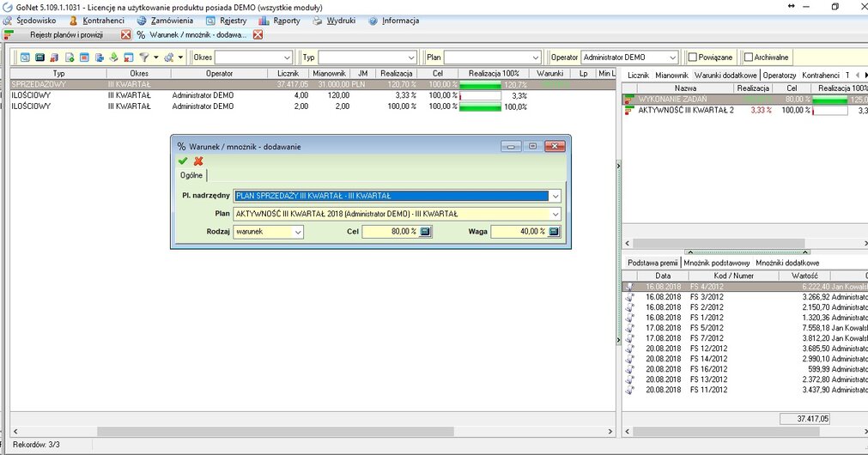This screenshot has height=455, width=868.
Task: Switch to the Licznik tab
Action: point(638,76)
